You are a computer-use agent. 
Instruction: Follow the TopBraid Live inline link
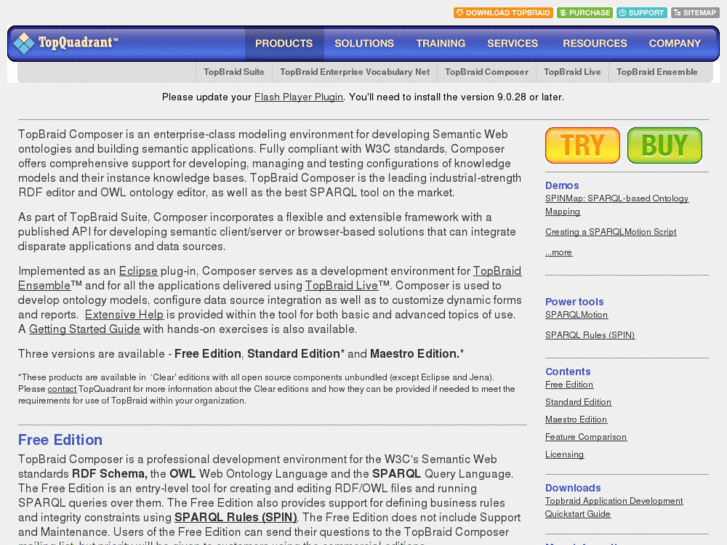pos(341,286)
